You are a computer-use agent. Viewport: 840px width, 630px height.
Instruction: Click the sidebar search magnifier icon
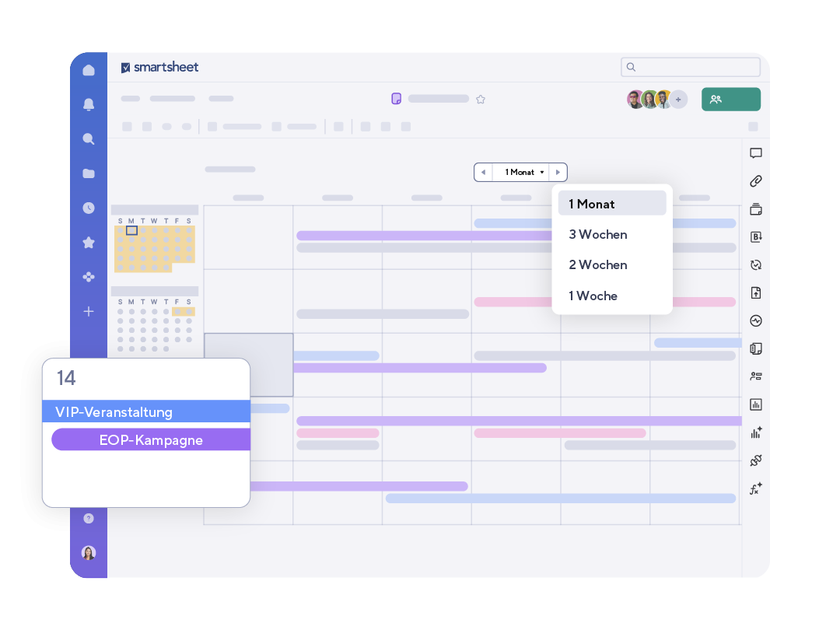89,139
